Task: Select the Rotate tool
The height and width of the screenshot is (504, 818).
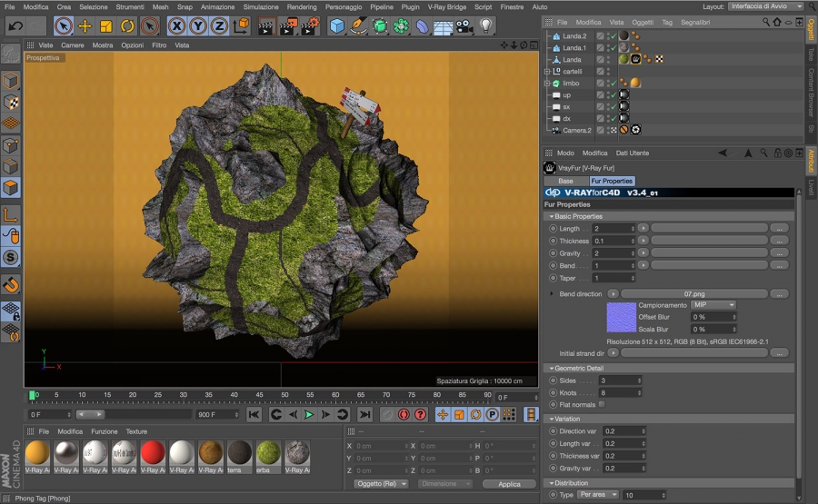Action: [x=127, y=26]
